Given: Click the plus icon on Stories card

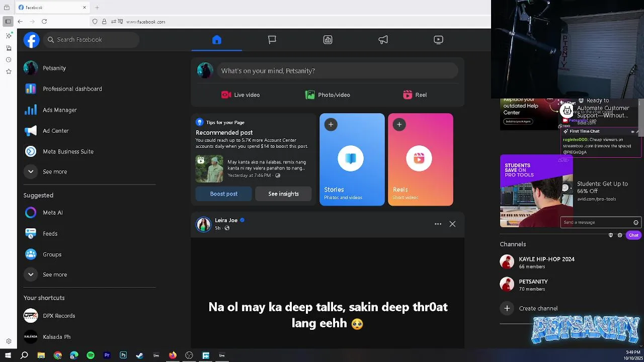Looking at the screenshot, I should pyautogui.click(x=331, y=124).
